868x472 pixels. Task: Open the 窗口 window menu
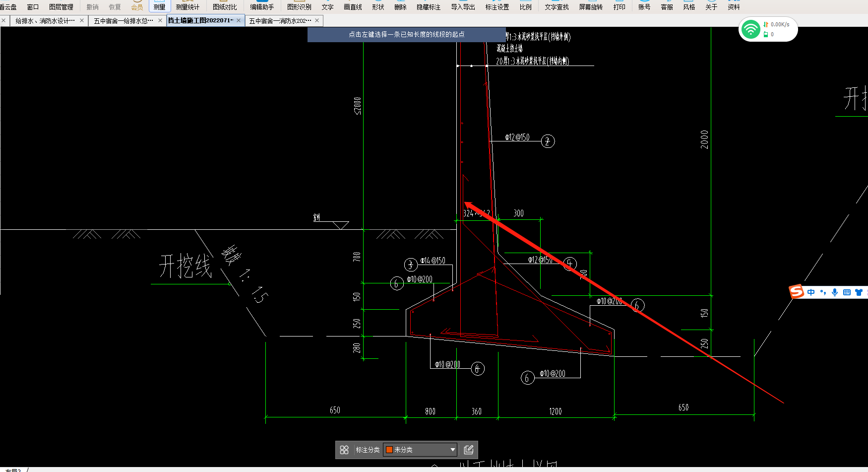pos(33,7)
